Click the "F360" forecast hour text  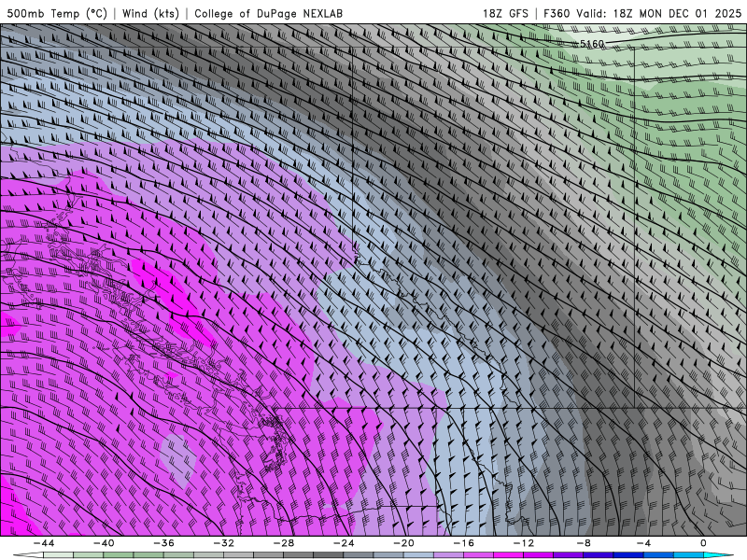(x=557, y=13)
